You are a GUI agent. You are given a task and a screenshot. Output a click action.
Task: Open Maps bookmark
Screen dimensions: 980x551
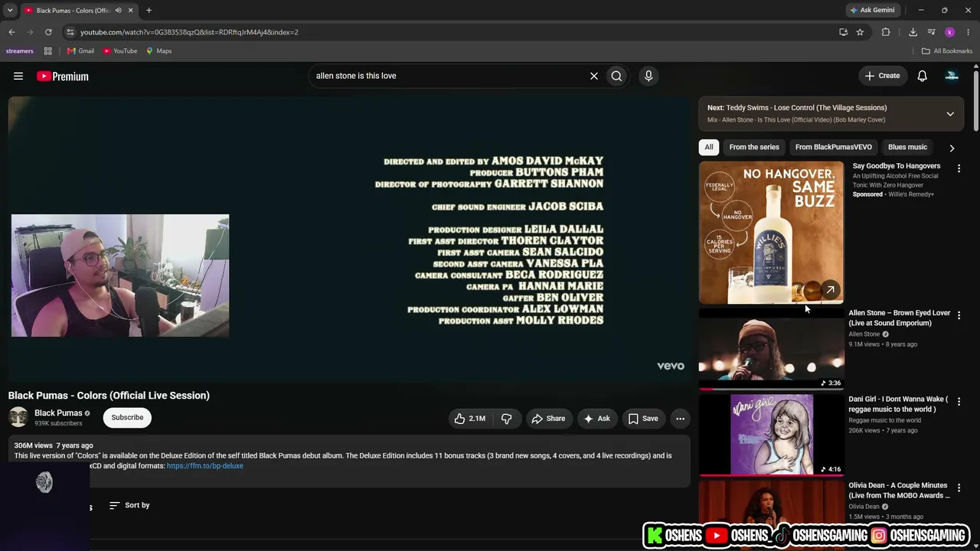[x=159, y=51]
